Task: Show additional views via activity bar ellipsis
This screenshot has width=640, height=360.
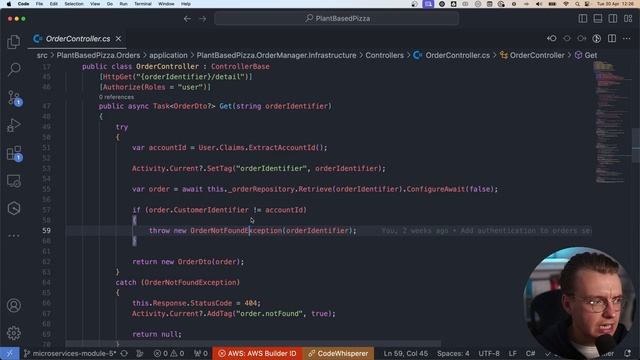Action: [x=14, y=236]
